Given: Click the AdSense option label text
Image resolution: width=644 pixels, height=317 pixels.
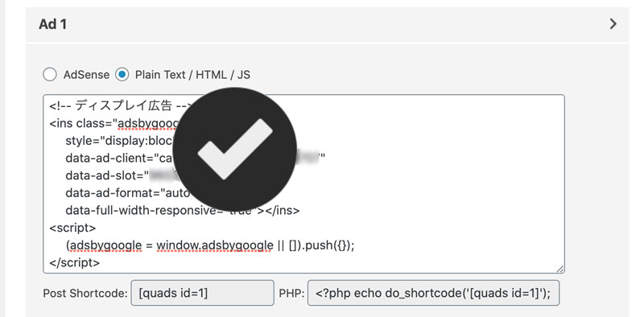Looking at the screenshot, I should (86, 75).
